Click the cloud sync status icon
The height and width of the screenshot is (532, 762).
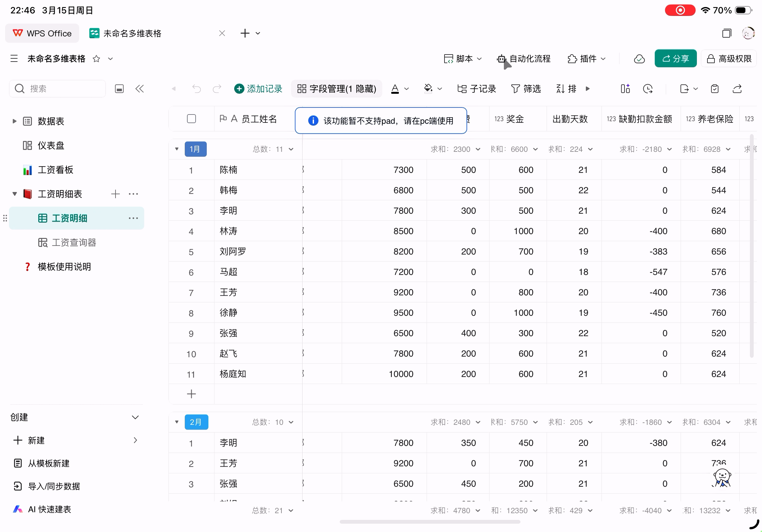pos(639,59)
